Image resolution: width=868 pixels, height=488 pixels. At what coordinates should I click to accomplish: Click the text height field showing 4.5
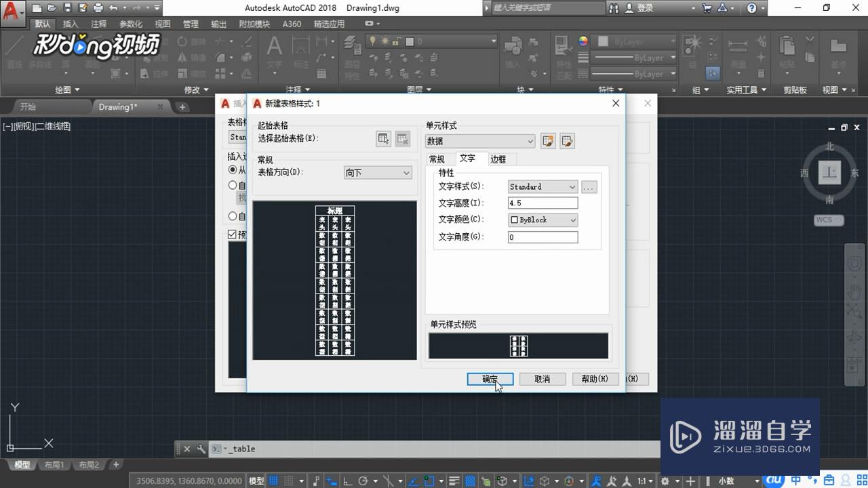pos(542,203)
